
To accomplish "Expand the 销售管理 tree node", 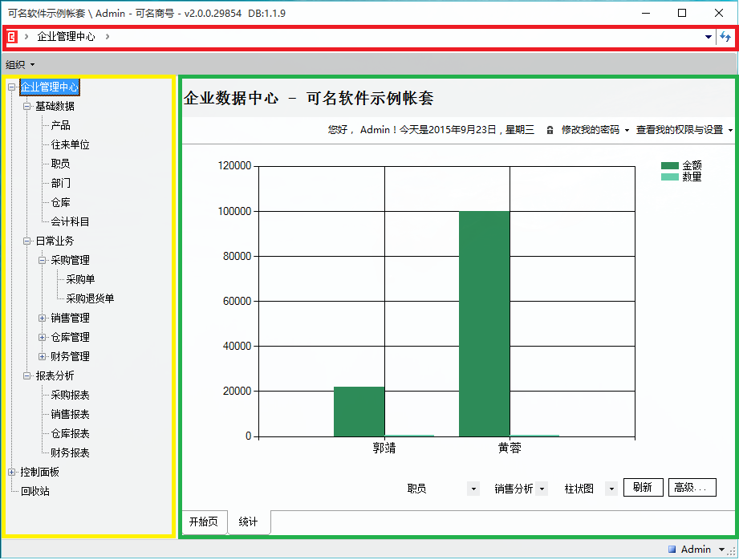I will pyautogui.click(x=42, y=319).
